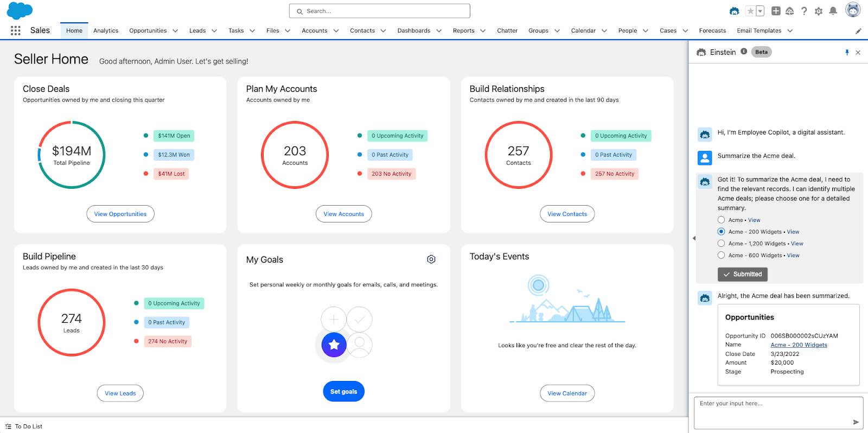
Task: Open Global Actions plus icon
Action: (776, 11)
